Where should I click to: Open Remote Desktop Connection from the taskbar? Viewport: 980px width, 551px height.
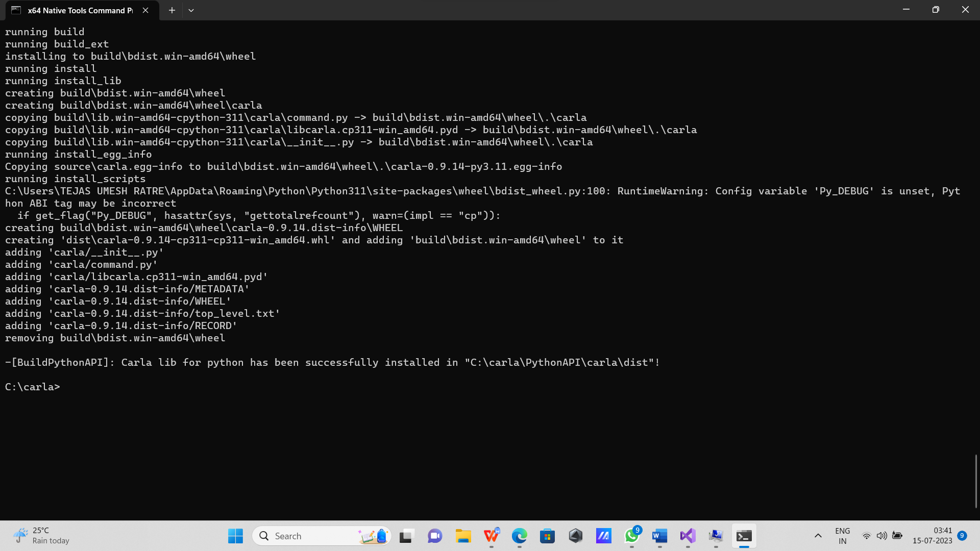tap(716, 536)
